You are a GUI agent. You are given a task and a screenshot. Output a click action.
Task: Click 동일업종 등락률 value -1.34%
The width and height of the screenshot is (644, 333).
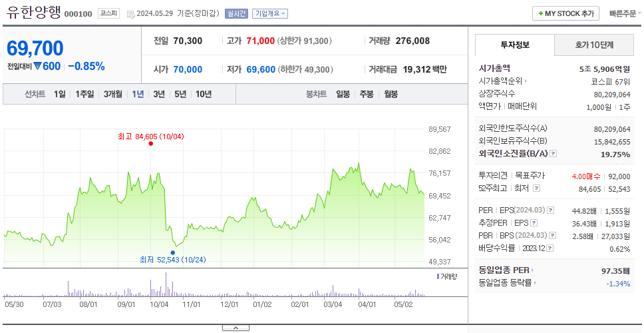[x=618, y=283]
